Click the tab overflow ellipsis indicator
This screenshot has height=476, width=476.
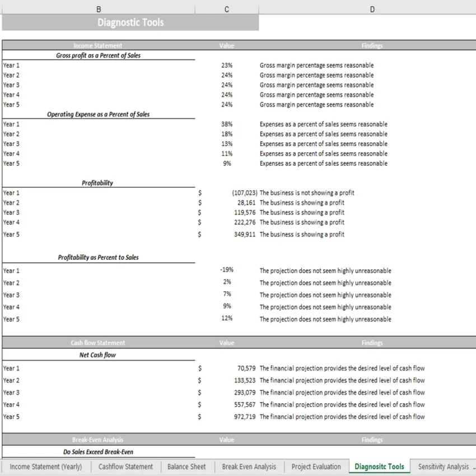tap(473, 466)
